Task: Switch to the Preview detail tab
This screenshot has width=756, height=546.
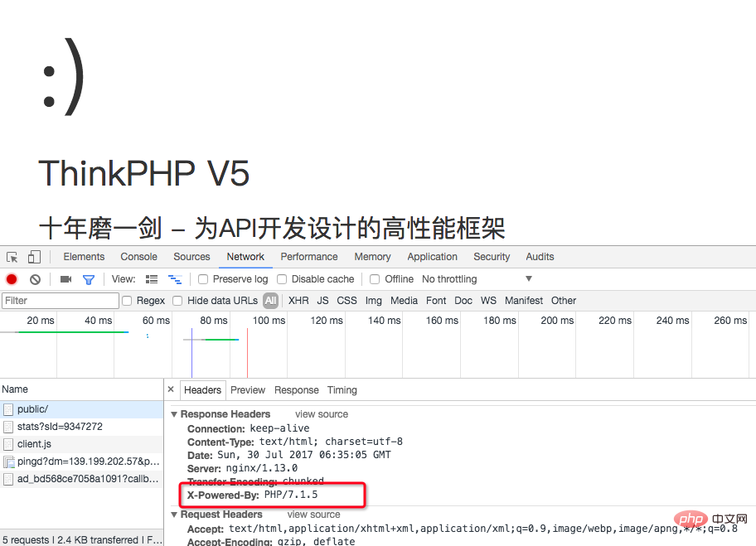Action: 248,390
